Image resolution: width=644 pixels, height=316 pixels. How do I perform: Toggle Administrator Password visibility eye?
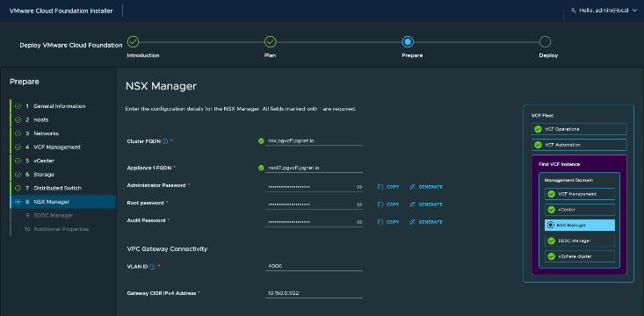click(359, 187)
